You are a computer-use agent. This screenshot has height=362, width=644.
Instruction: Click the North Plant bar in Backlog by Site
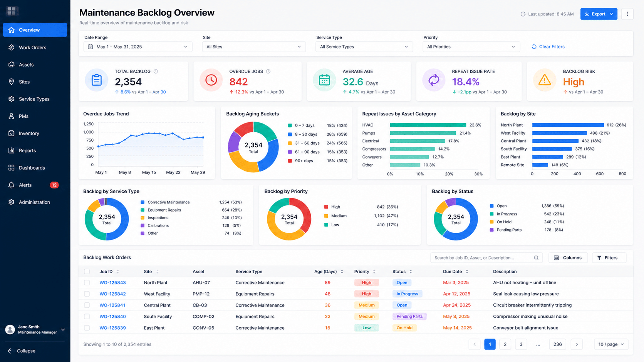(568, 125)
